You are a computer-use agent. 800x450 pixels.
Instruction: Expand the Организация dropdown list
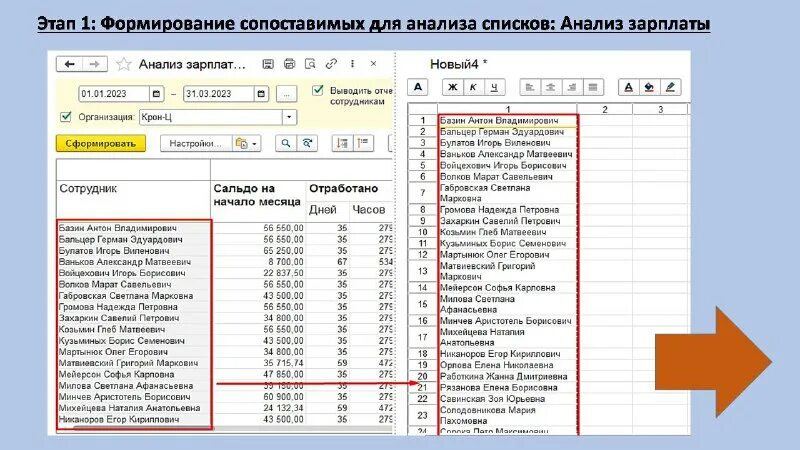click(x=289, y=117)
